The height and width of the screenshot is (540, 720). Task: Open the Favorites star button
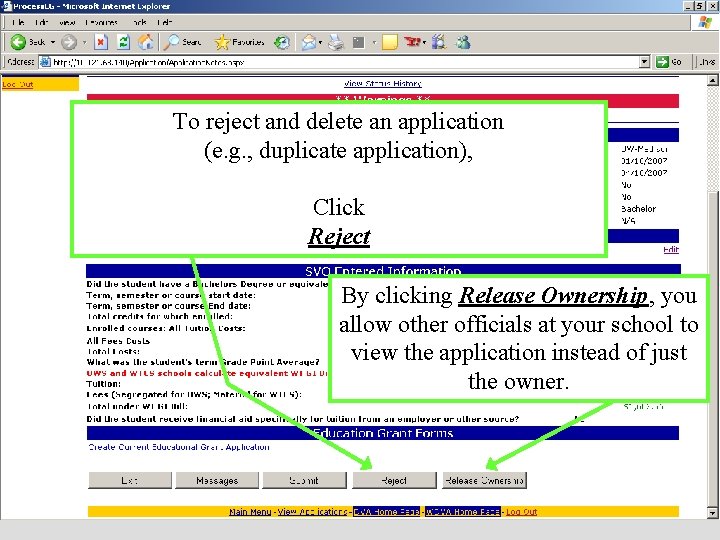(x=240, y=42)
